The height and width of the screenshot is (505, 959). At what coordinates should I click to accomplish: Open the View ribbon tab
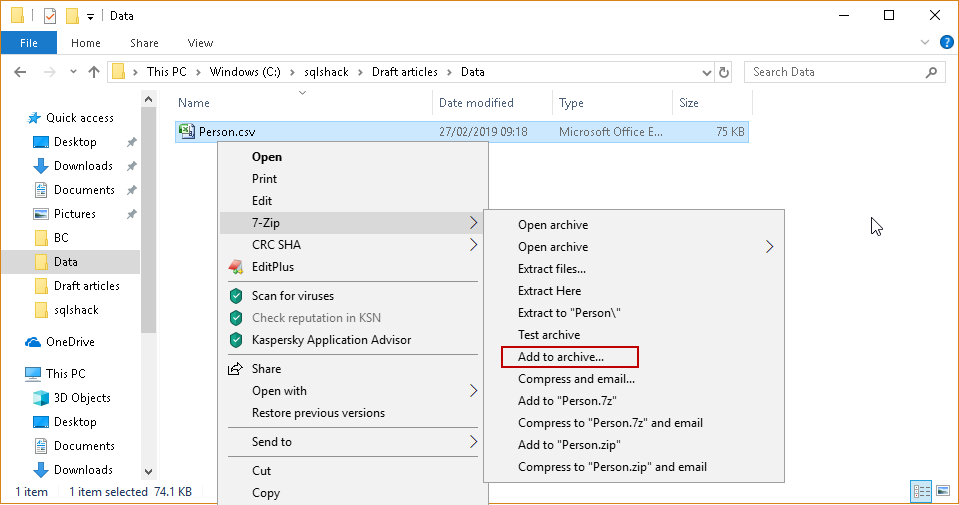coord(200,43)
